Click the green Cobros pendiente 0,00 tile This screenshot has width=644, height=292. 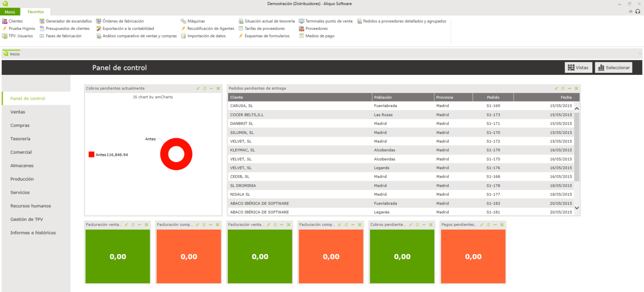pyautogui.click(x=402, y=256)
